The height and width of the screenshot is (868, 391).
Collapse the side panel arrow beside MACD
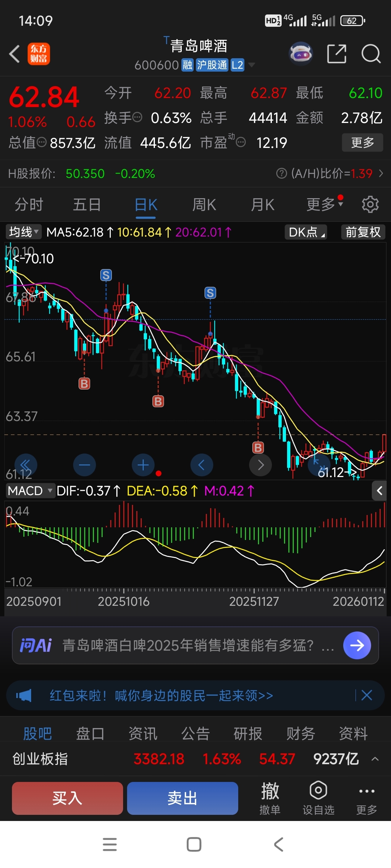click(x=379, y=491)
